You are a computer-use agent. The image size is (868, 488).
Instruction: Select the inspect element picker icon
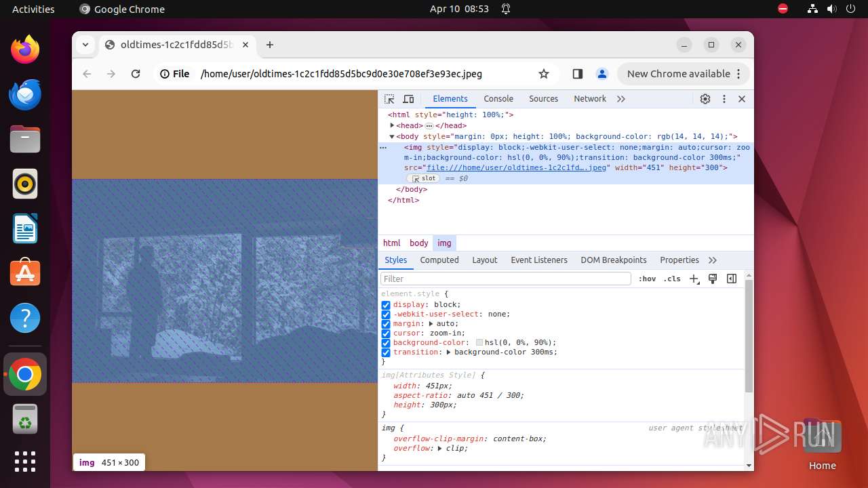point(389,99)
